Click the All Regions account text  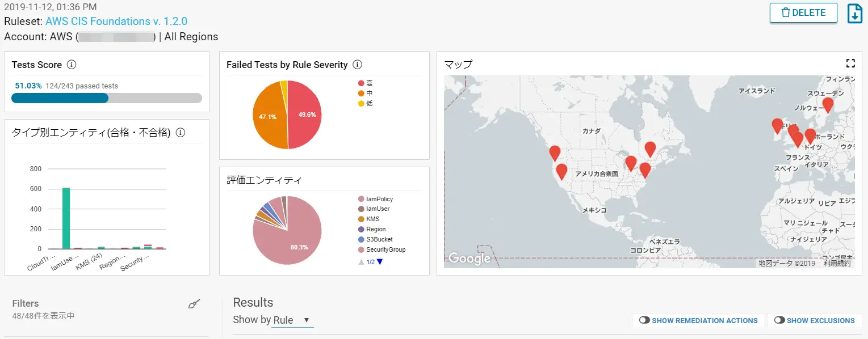(191, 37)
